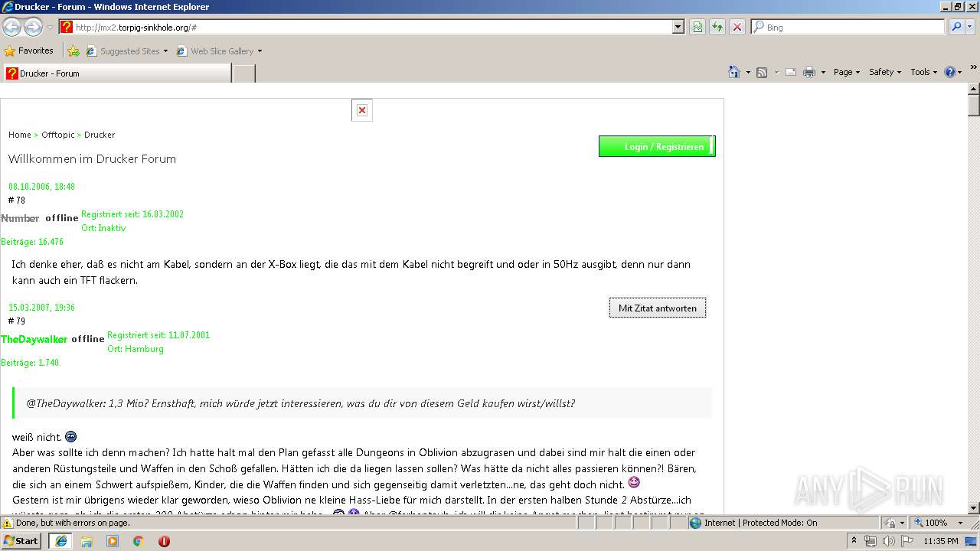Viewport: 980px width, 551px height.
Task: Follow the Drucker breadcrumb link
Action: 100,135
